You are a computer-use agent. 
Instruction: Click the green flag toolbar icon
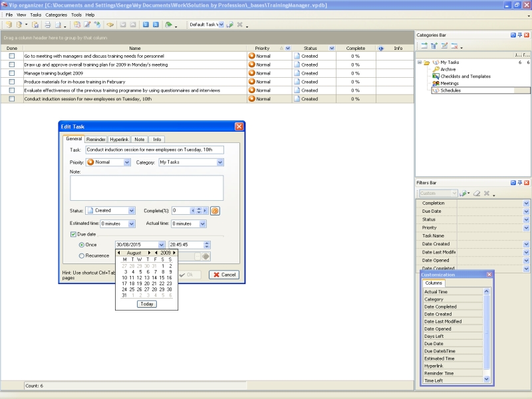[x=168, y=25]
